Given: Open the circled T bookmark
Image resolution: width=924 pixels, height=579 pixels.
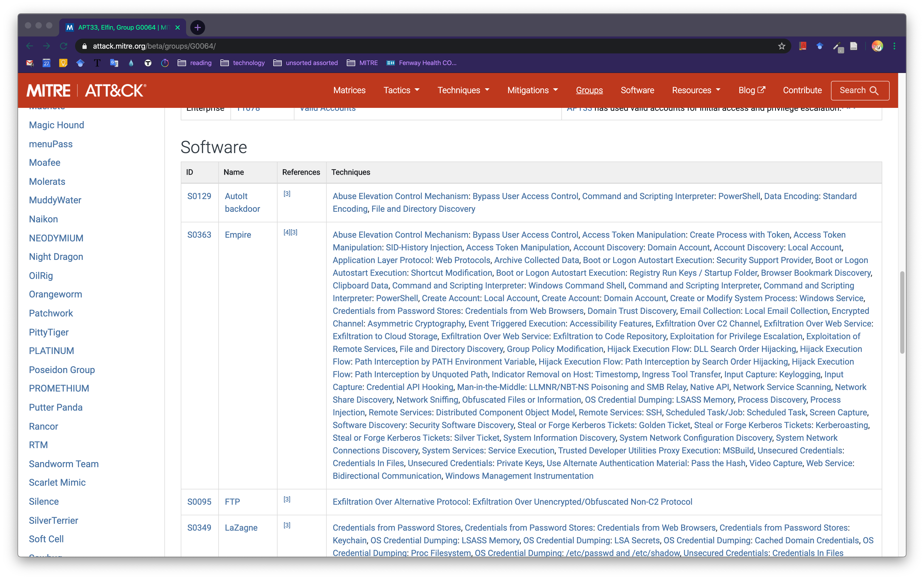Looking at the screenshot, I should [148, 63].
